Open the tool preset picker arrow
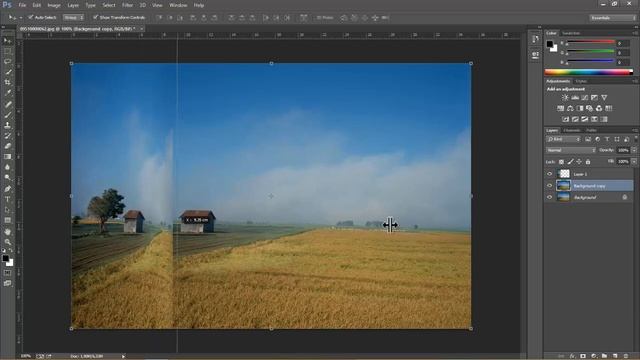The width and height of the screenshot is (640, 360). pos(20,18)
